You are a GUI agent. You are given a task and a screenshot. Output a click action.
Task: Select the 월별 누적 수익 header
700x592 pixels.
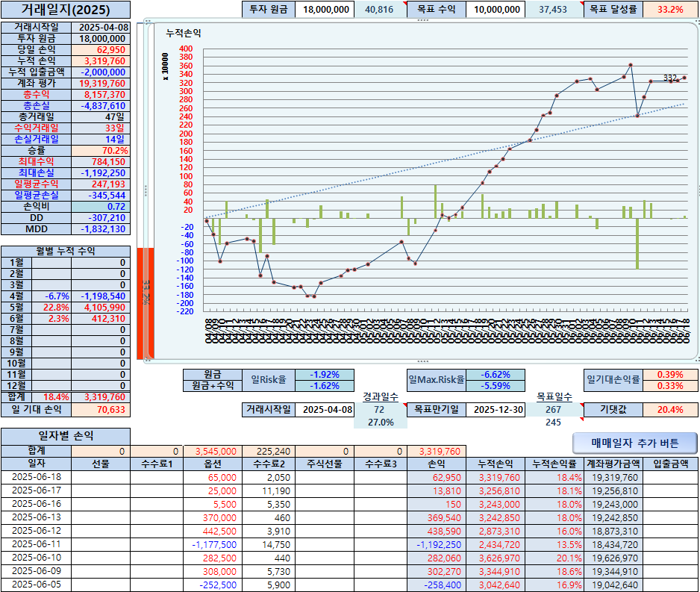tap(66, 251)
